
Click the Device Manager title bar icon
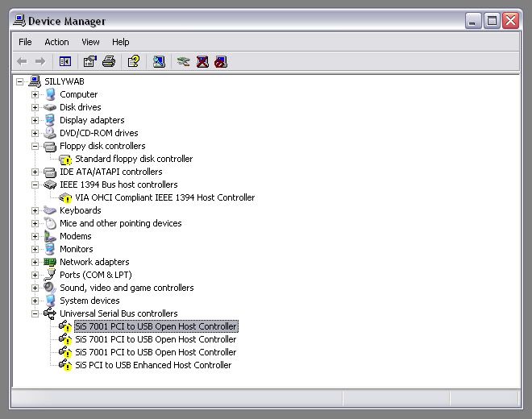click(19, 20)
